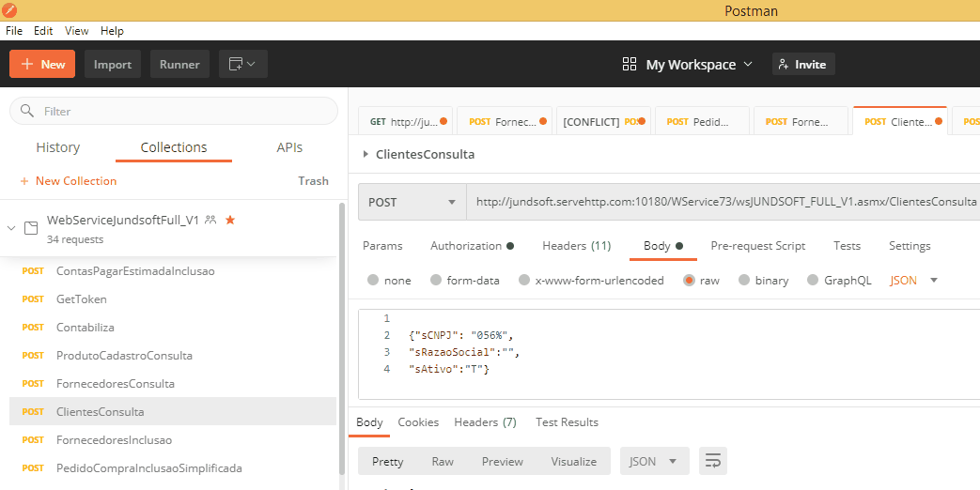Select the binary body option
This screenshot has width=980, height=490.
click(745, 280)
